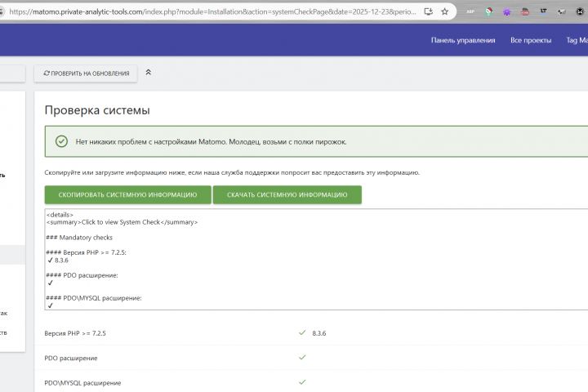
Task: Click 'Версия PHP >= 7.2.5' table row label
Action: (75, 333)
